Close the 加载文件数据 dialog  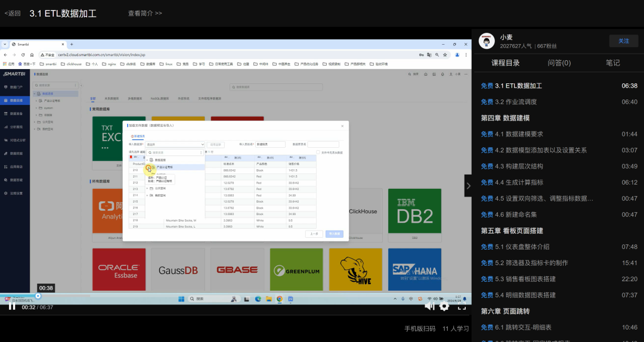pos(342,126)
